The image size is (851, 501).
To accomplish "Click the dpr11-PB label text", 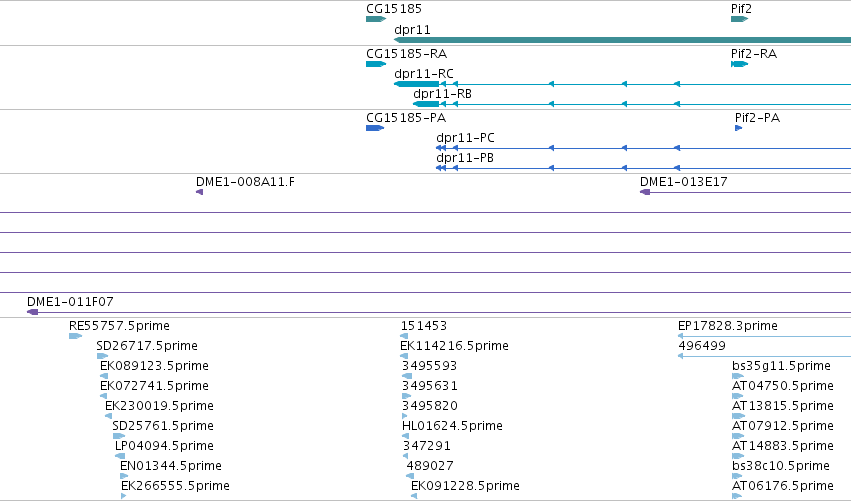I will pos(465,158).
